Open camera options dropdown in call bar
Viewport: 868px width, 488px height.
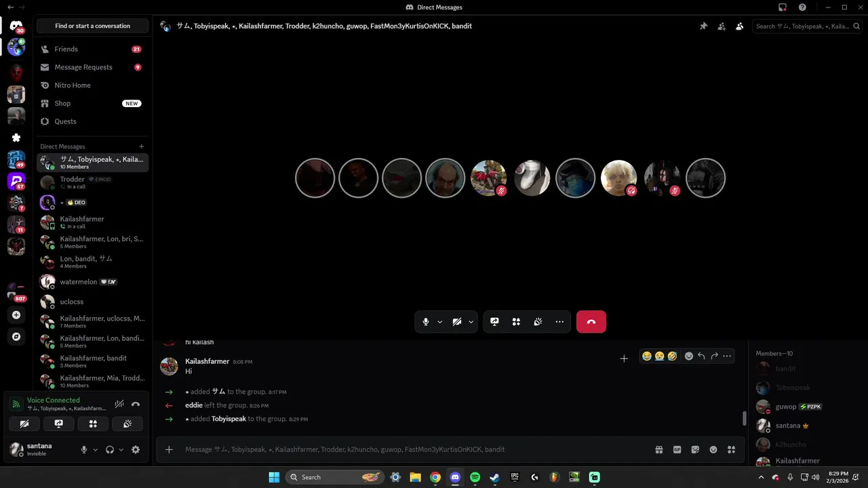pyautogui.click(x=471, y=322)
